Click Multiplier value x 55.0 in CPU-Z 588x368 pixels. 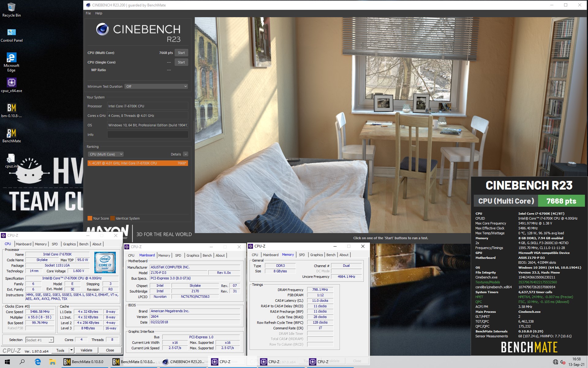[x=40, y=317]
